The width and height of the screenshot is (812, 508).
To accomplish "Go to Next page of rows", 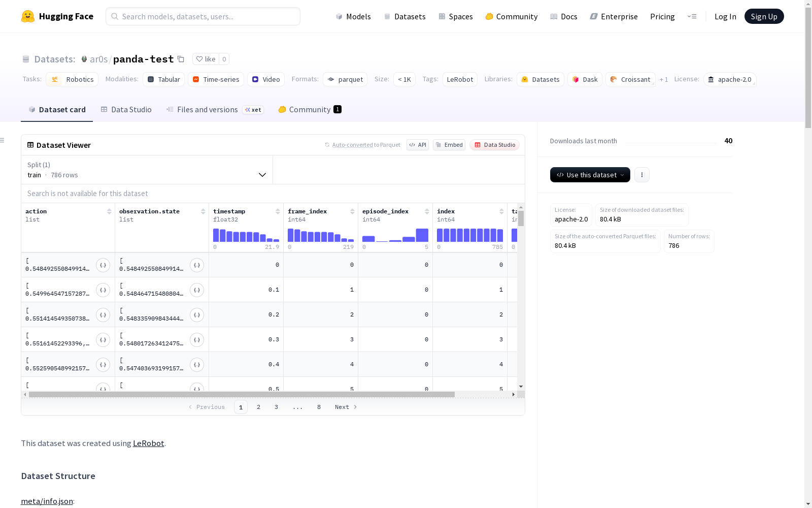I will click(x=346, y=407).
